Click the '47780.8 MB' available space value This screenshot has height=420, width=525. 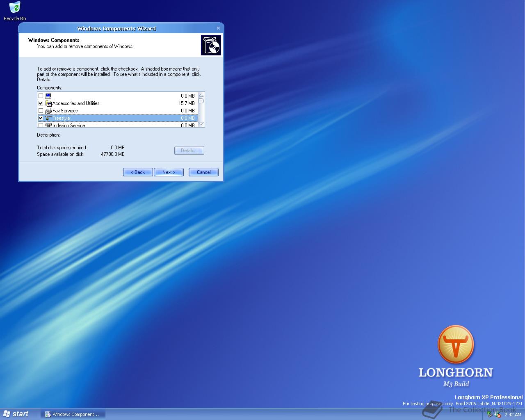coord(113,154)
